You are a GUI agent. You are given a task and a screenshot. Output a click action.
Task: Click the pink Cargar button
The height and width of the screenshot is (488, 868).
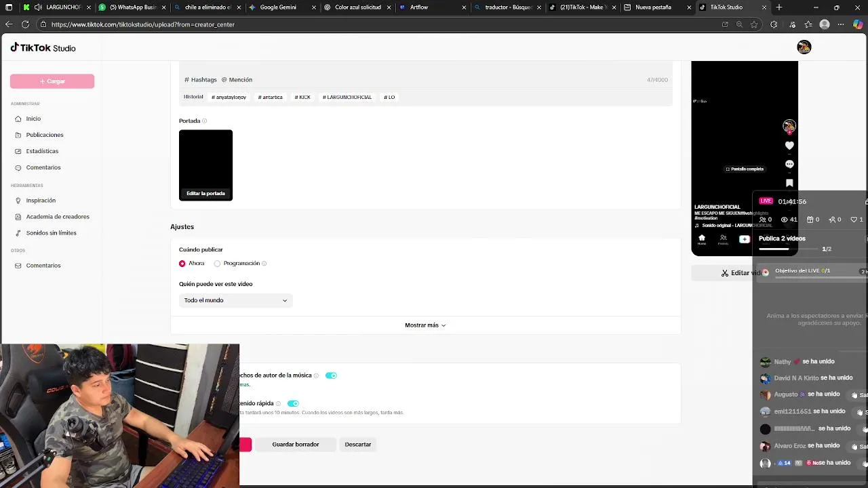52,81
